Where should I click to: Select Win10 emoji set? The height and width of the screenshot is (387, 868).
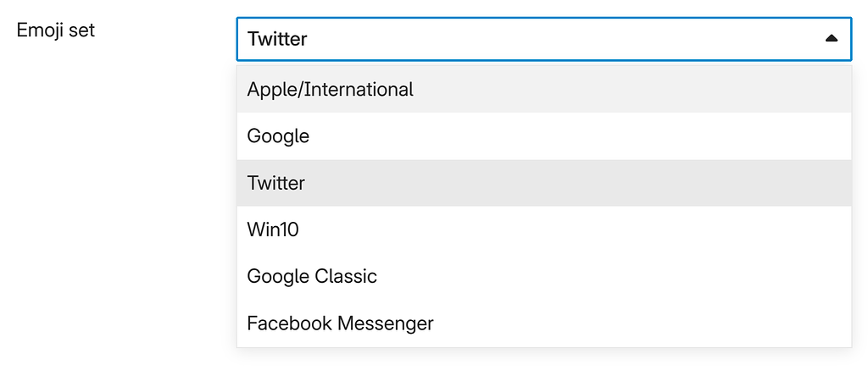273,229
